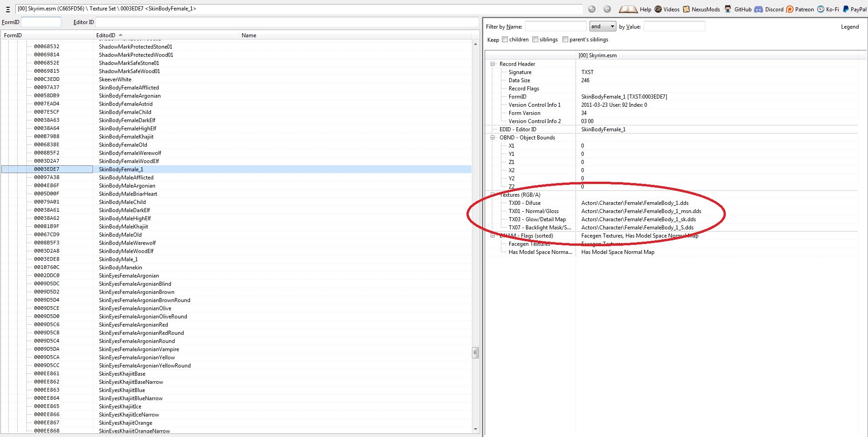868x437 pixels.
Task: Click FemaleBody_1_msn.dds path value
Action: tap(641, 211)
